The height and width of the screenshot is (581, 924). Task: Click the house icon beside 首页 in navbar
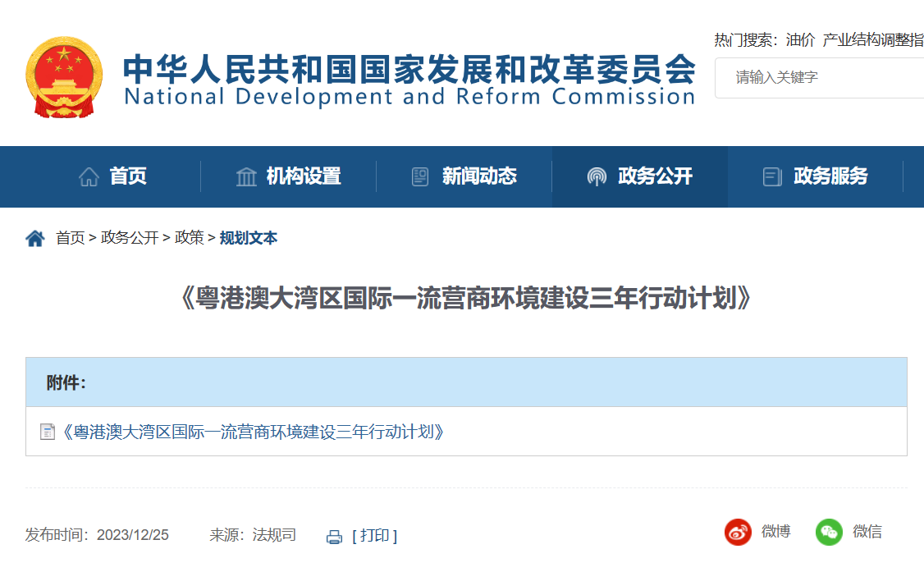(89, 176)
